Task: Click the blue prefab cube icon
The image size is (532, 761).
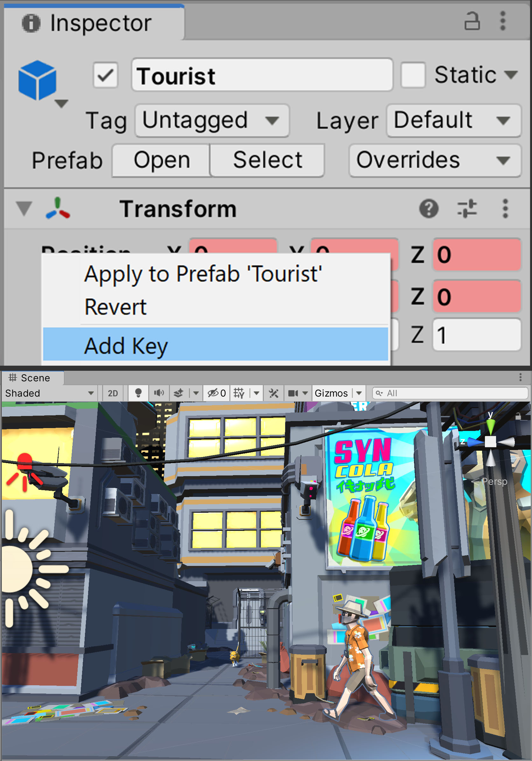Action: click(37, 80)
